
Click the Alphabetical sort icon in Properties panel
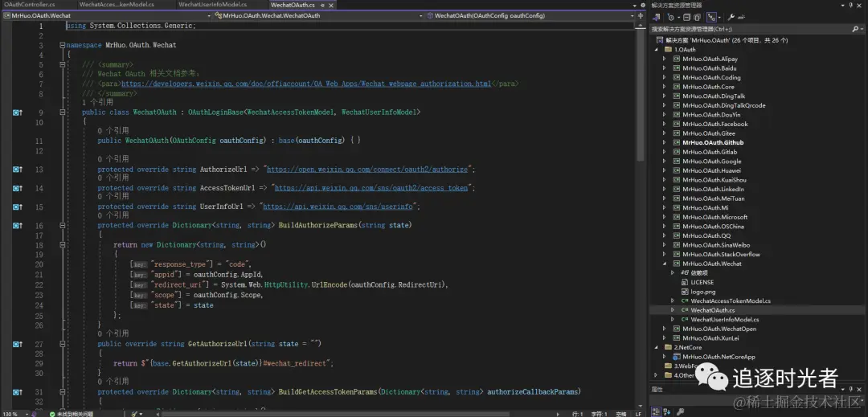pos(665,411)
